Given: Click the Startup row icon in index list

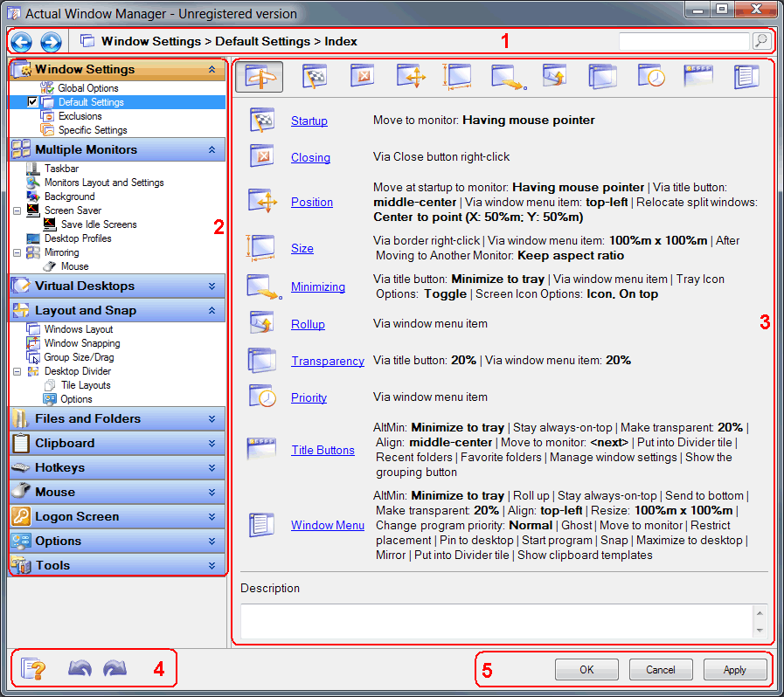Looking at the screenshot, I should click(x=262, y=120).
